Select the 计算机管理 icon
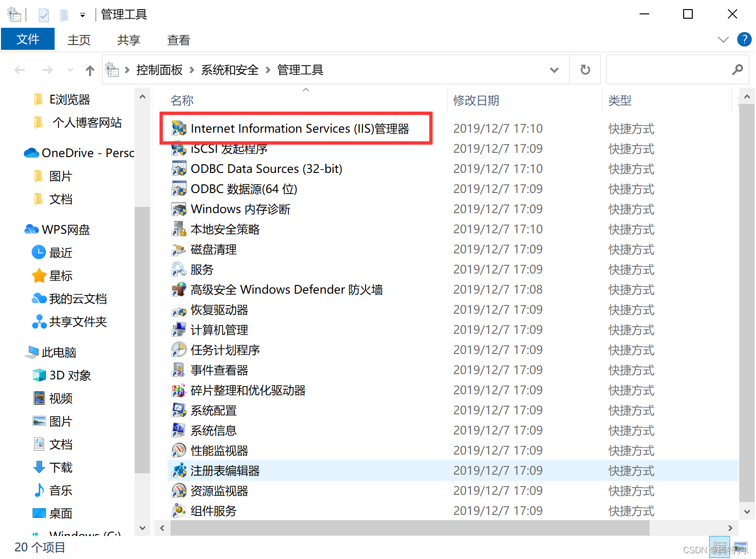 point(179,330)
